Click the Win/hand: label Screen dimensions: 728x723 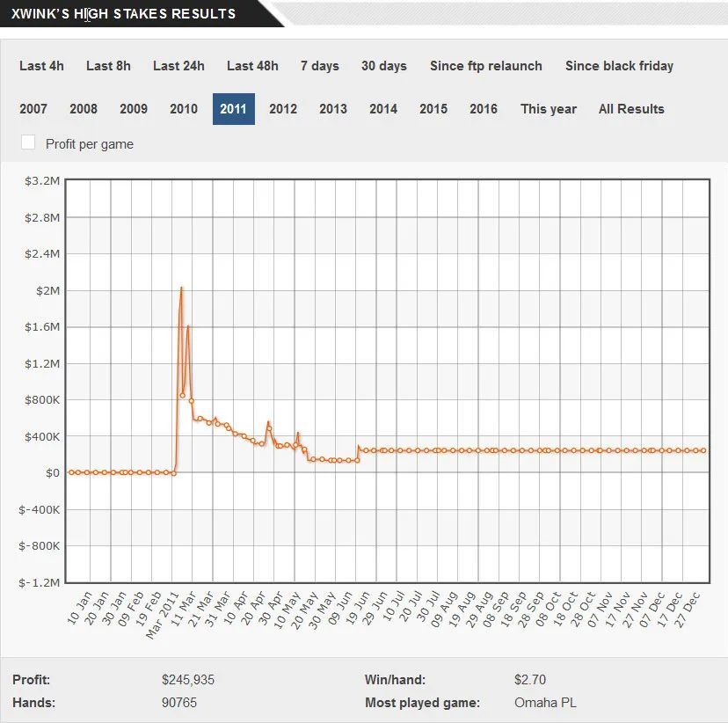[395, 680]
